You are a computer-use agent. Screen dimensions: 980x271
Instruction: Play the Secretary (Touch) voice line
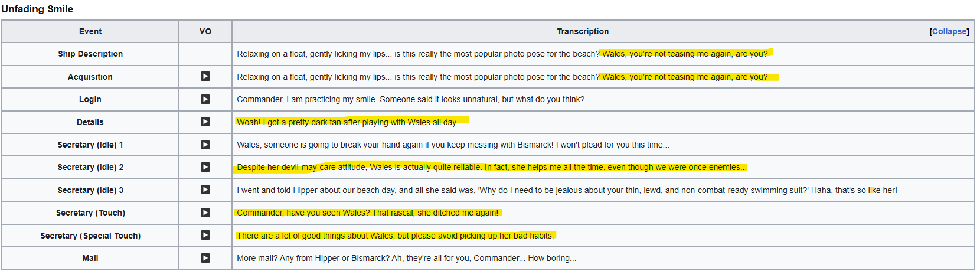205,213
